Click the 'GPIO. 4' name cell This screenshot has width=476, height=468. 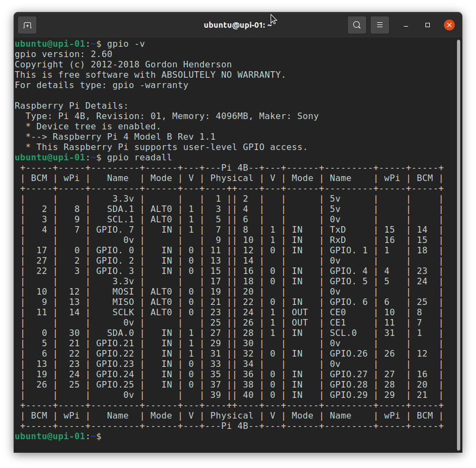point(348,271)
